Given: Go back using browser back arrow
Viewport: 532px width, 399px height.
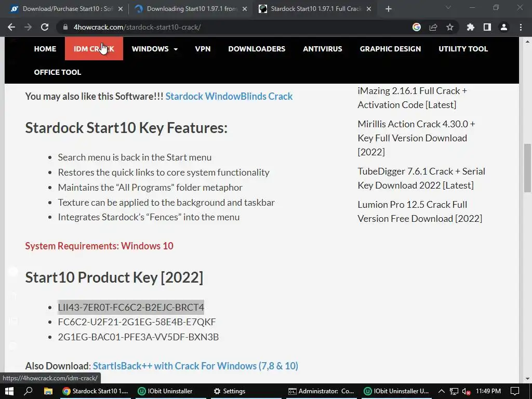Looking at the screenshot, I should (x=11, y=27).
